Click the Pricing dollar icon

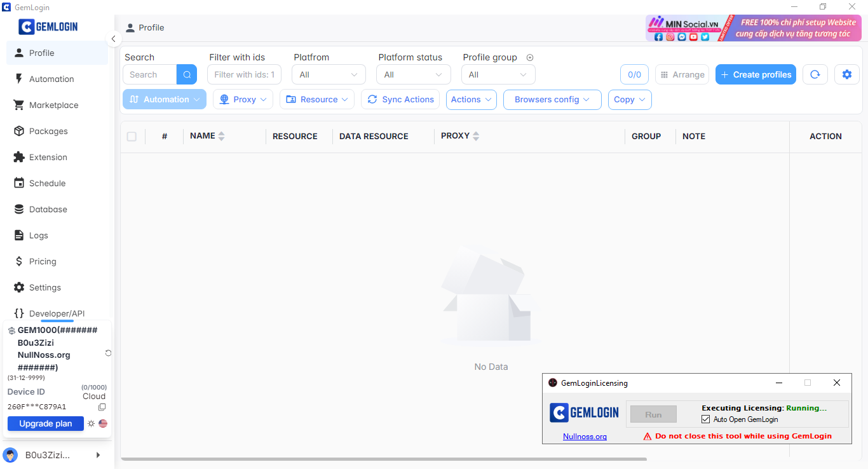coord(18,261)
